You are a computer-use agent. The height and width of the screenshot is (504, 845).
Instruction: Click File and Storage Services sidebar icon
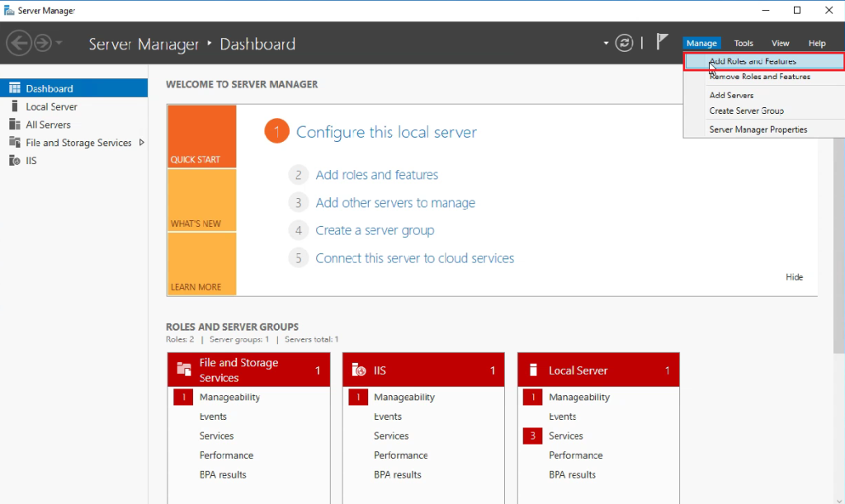[15, 142]
